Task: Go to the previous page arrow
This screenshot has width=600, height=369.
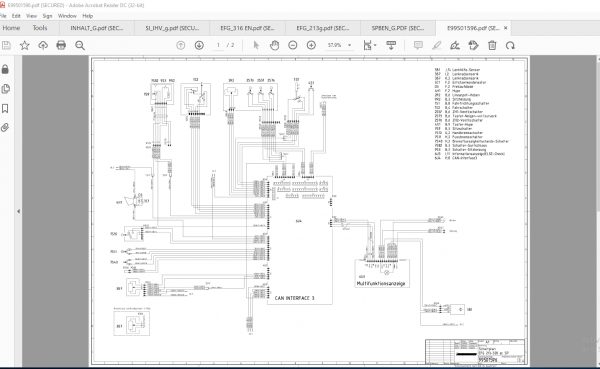Action: coord(181,45)
